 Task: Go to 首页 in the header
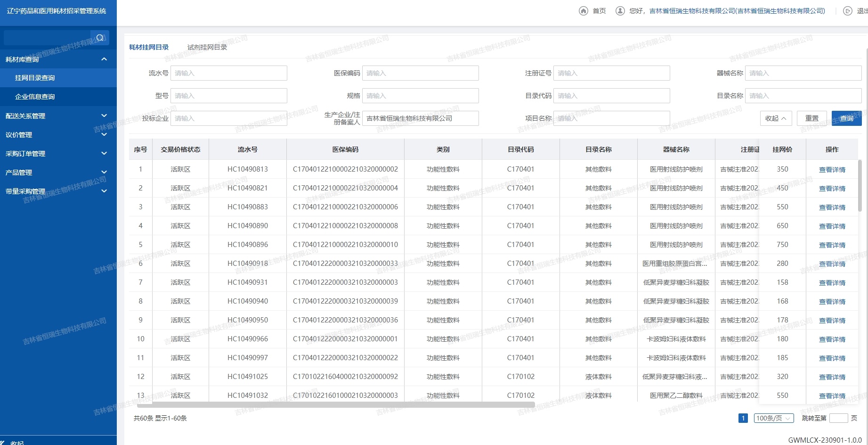[599, 11]
